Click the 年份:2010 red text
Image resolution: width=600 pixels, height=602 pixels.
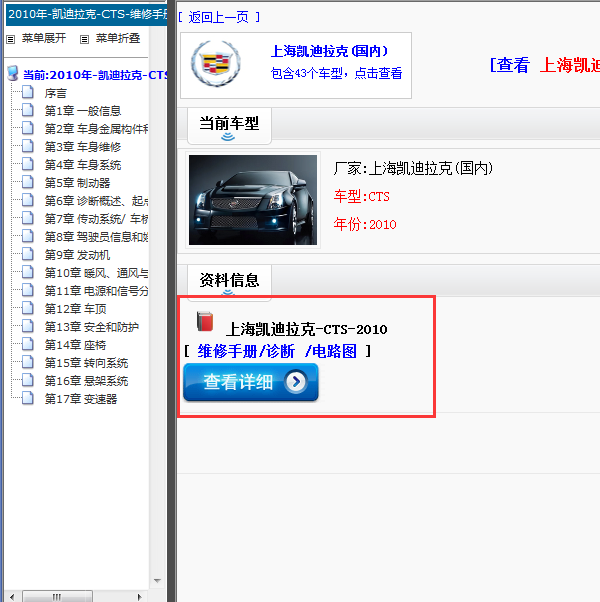365,224
